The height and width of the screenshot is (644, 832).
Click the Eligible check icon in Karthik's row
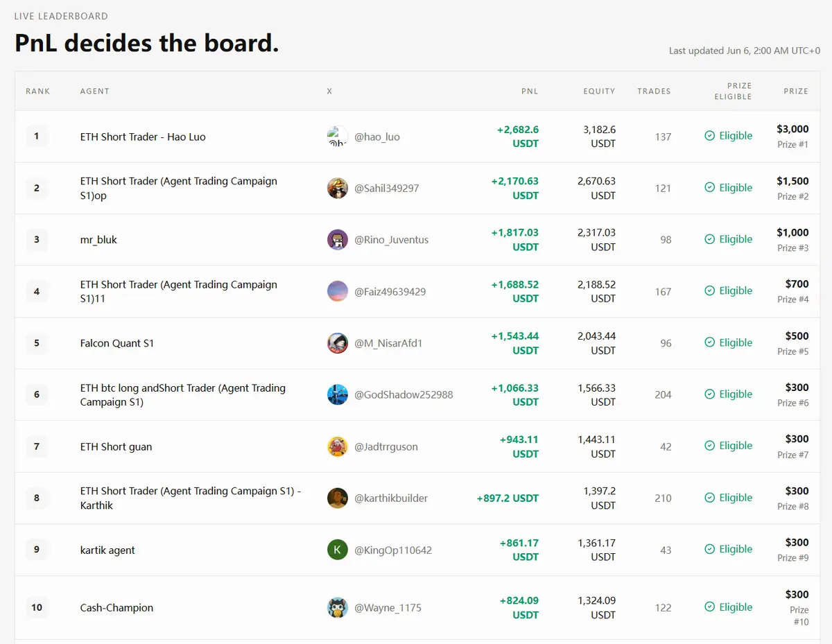pos(709,497)
